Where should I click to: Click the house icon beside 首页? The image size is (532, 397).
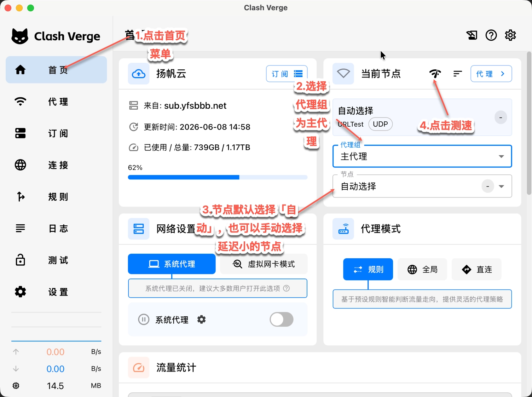pos(21,70)
